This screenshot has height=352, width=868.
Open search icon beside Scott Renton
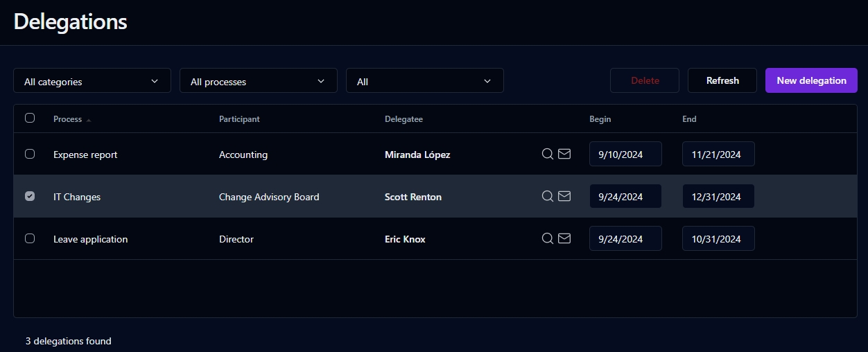tap(547, 196)
